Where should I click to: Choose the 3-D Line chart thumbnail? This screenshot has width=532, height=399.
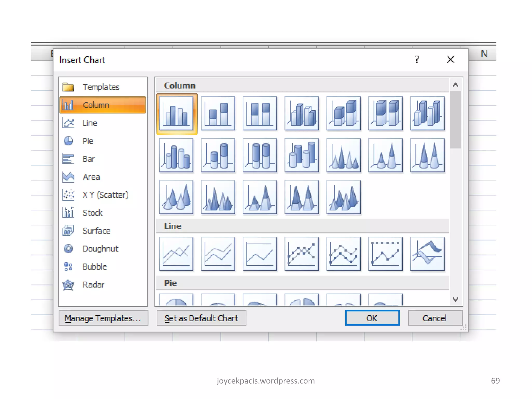[x=427, y=254]
